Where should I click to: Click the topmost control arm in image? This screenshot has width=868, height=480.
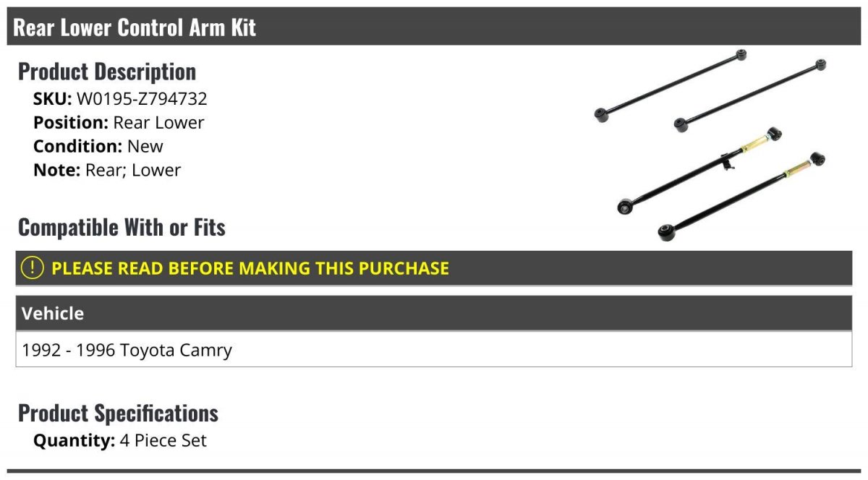click(x=670, y=85)
